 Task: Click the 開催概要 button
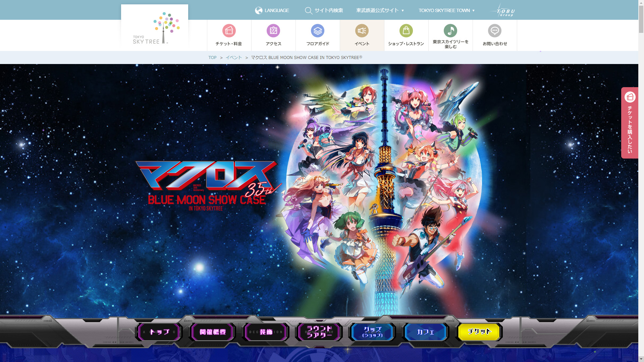pos(213,332)
